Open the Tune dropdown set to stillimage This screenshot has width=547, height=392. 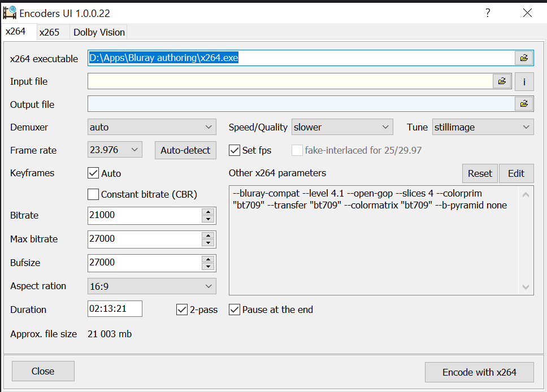[483, 127]
